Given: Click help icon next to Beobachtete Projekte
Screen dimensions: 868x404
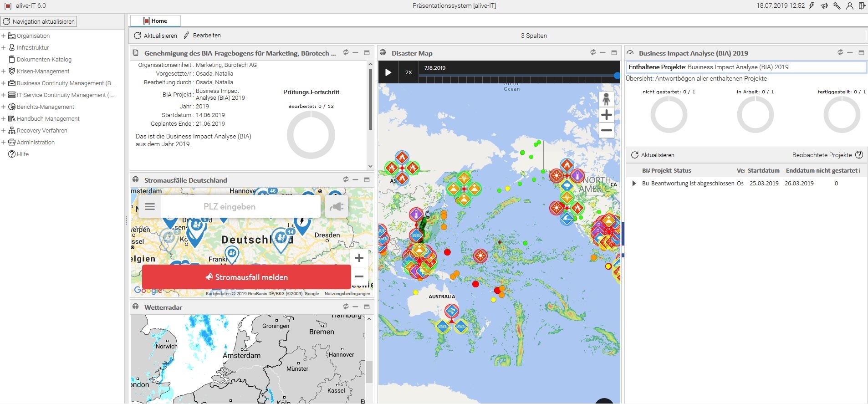Looking at the screenshot, I should click(x=859, y=155).
